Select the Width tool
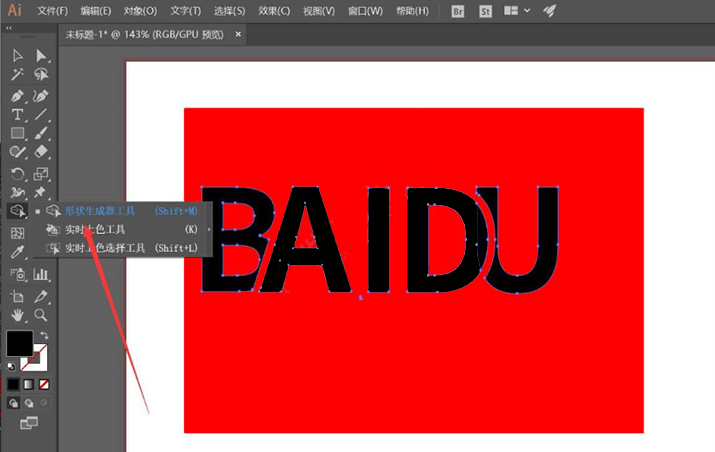The image size is (715, 452). point(17,192)
